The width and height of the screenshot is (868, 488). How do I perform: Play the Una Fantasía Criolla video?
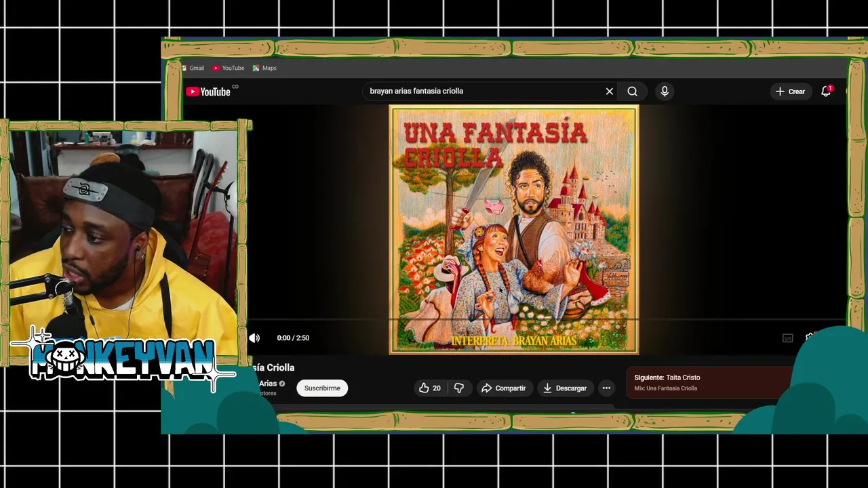pos(513,230)
